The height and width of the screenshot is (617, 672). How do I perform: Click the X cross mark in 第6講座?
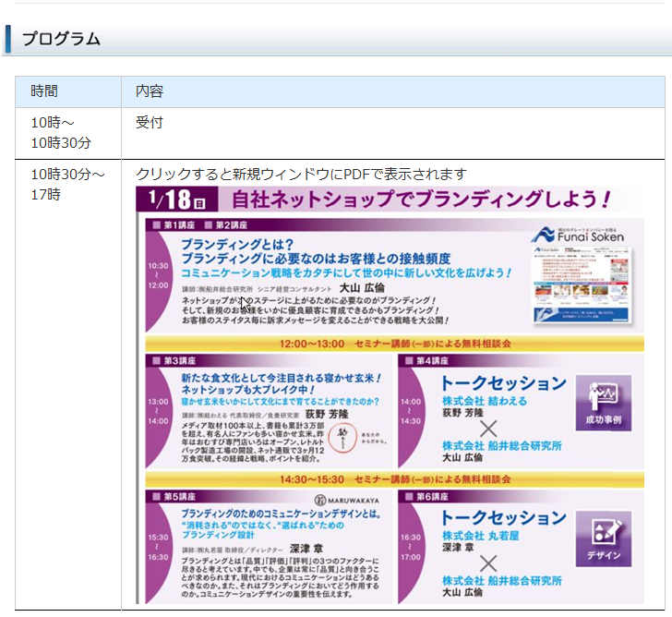[488, 563]
